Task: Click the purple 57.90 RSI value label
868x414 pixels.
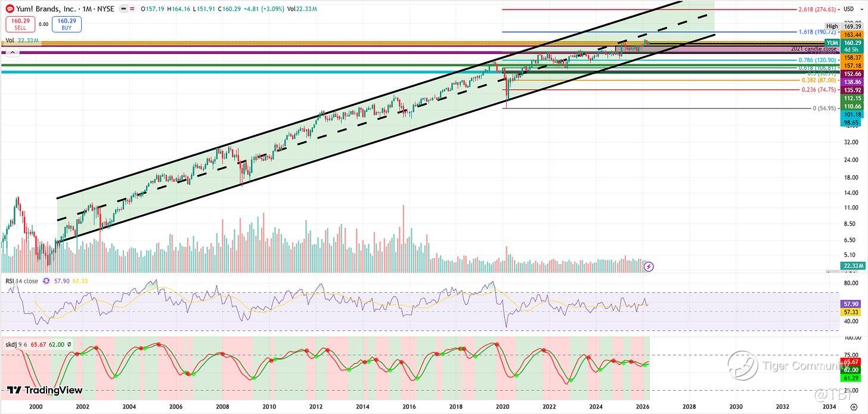Action: pyautogui.click(x=852, y=303)
